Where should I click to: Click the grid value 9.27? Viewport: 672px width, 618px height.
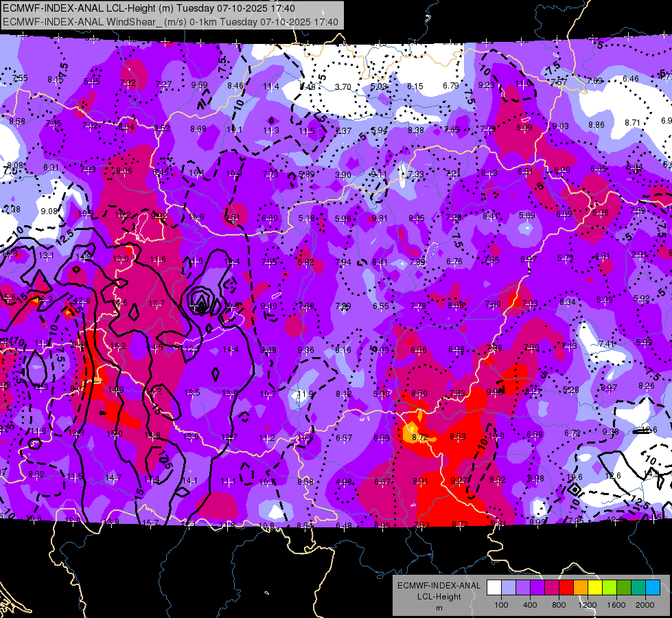(459, 481)
